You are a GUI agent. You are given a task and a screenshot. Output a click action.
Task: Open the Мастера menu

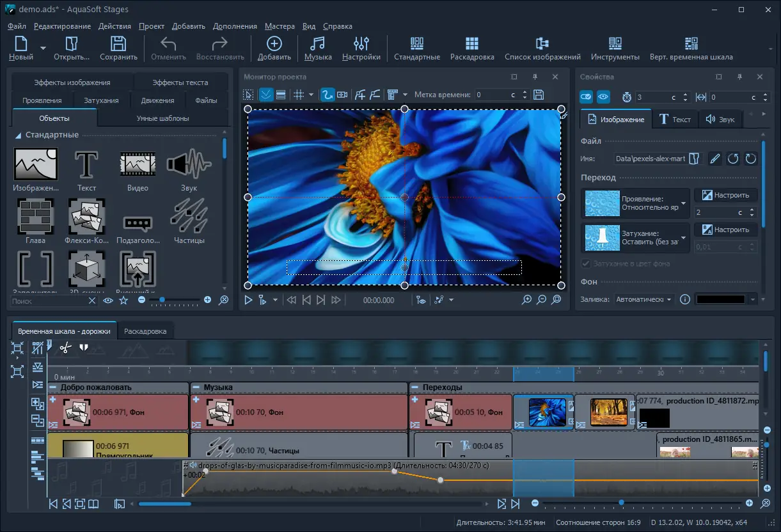280,26
